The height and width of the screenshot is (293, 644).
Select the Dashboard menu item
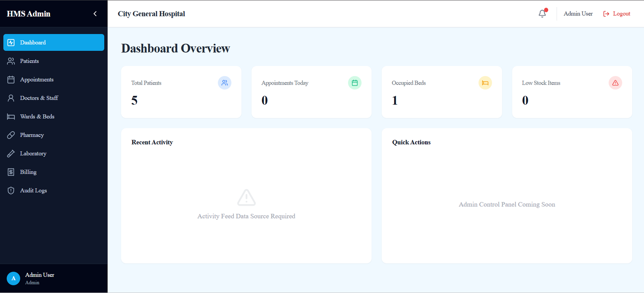tap(54, 42)
